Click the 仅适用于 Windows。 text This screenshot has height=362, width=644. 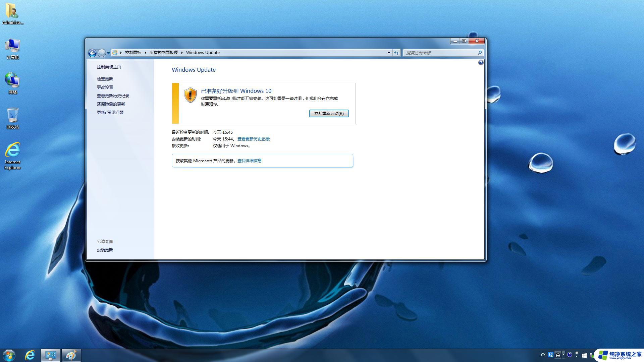click(232, 146)
